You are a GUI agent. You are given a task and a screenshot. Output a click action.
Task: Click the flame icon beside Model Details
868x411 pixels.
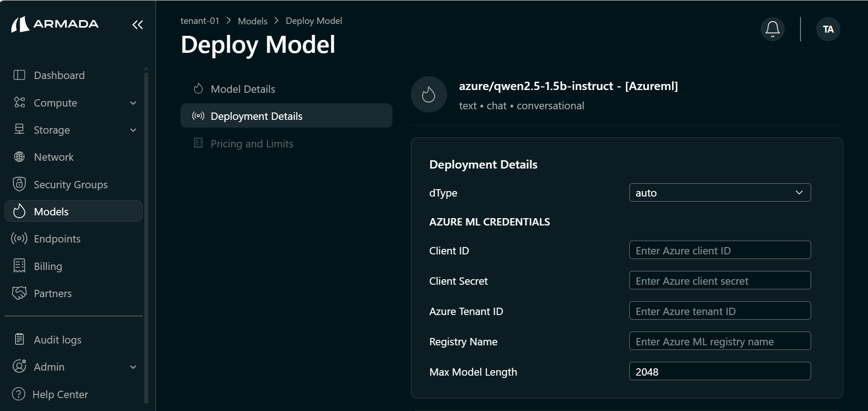[x=198, y=89]
